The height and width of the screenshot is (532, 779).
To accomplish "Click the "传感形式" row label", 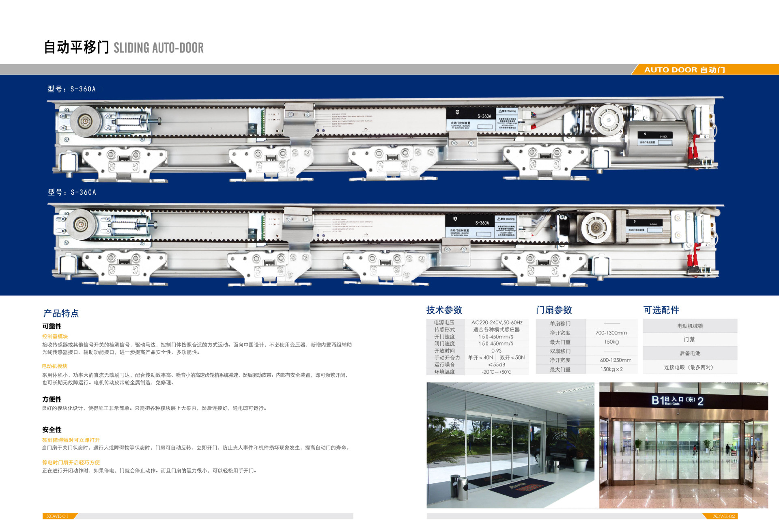I will 444,330.
